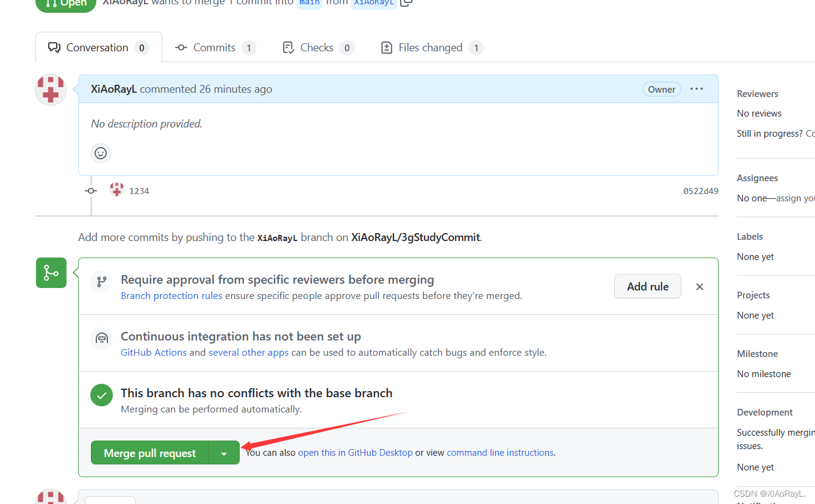Open the Milestone sidebar section
The height and width of the screenshot is (504, 815).
coord(757,354)
